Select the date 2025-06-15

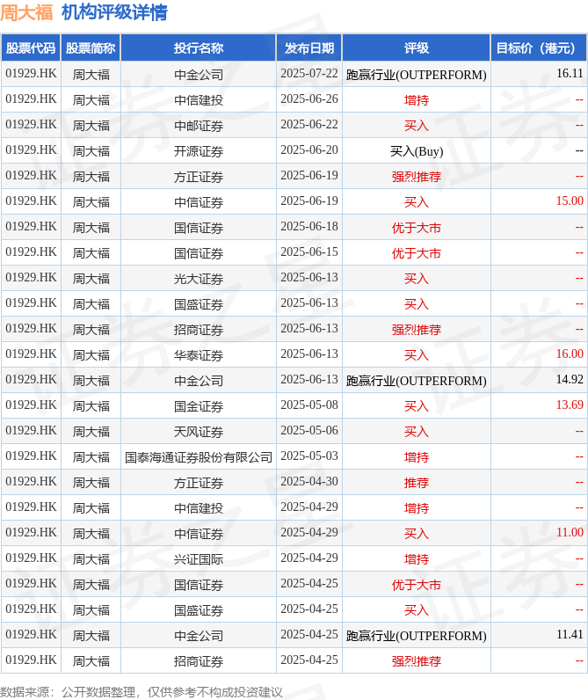coord(309,252)
